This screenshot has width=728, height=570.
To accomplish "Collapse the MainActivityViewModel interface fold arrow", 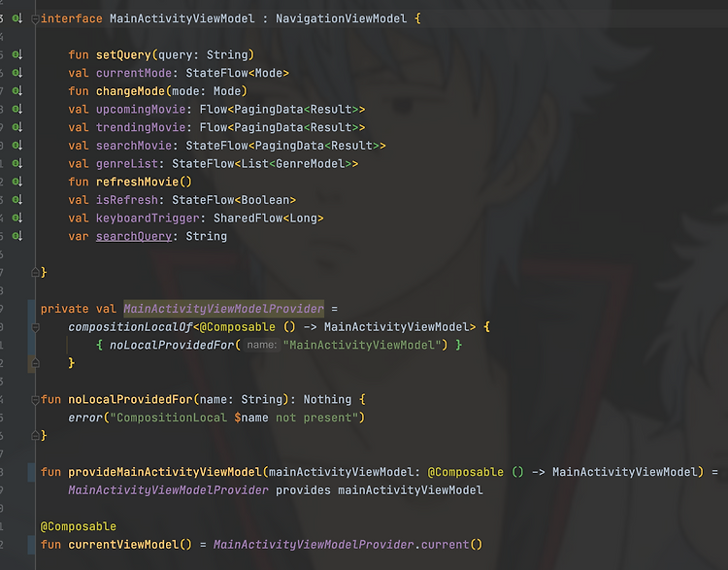I will pyautogui.click(x=35, y=19).
